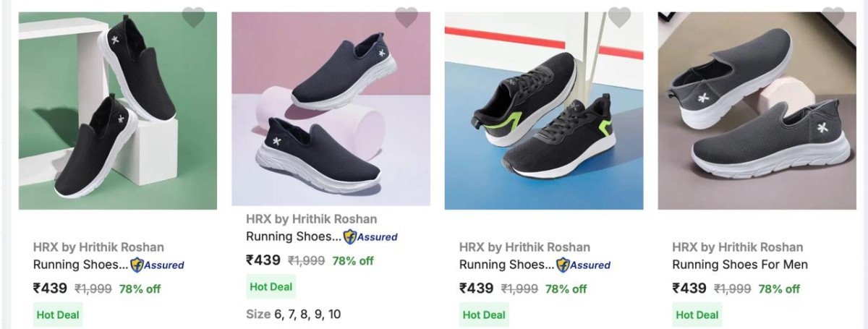Click the Assured badge on the first product
This screenshot has height=329, width=868.
(158, 265)
